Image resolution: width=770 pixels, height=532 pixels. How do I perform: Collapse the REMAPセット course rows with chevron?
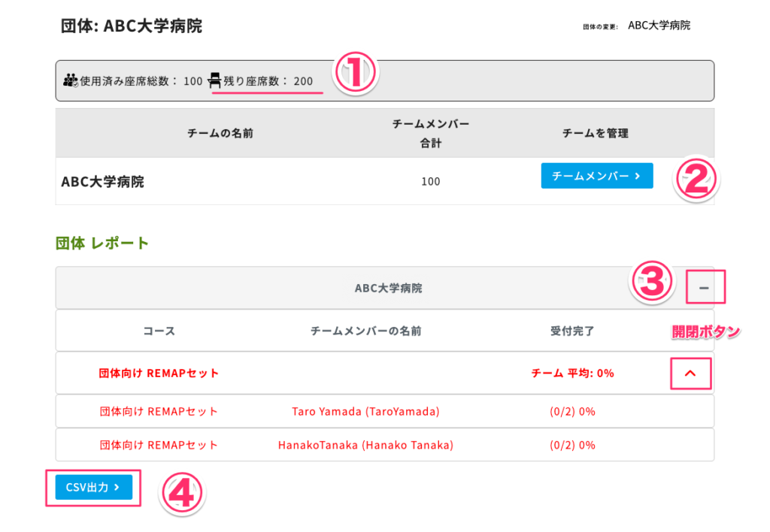[x=691, y=373]
